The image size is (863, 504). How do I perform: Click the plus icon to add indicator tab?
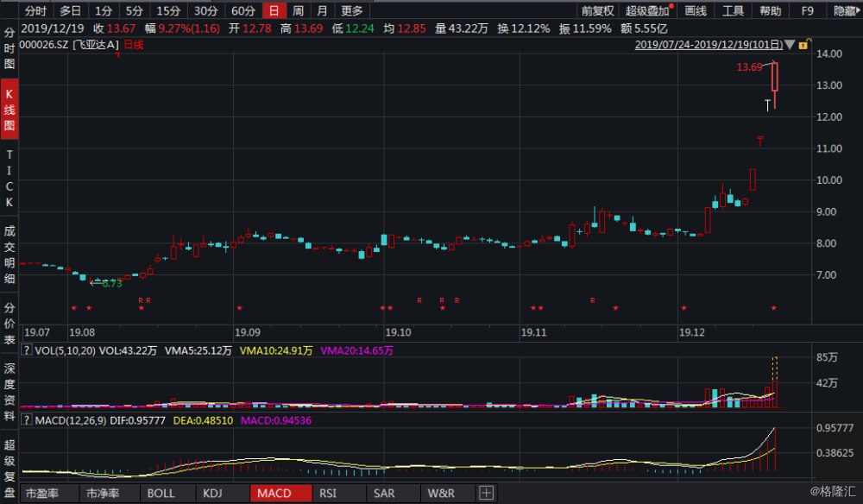tap(486, 493)
